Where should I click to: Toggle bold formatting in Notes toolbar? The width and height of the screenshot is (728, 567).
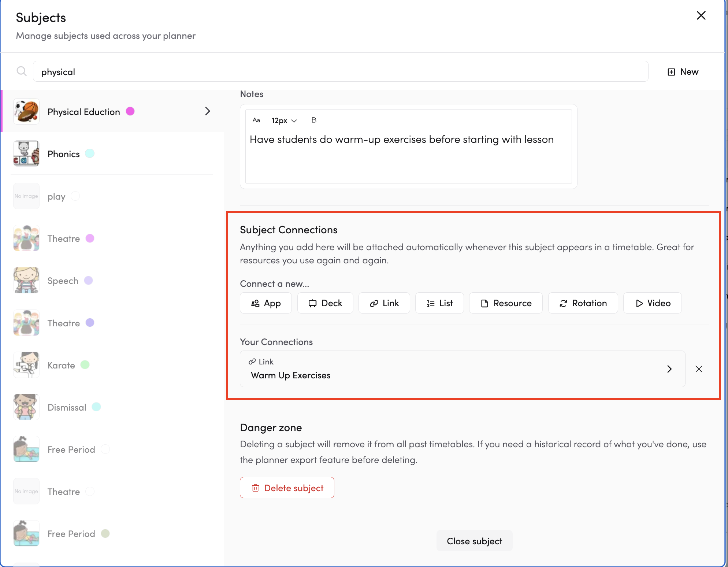click(313, 120)
